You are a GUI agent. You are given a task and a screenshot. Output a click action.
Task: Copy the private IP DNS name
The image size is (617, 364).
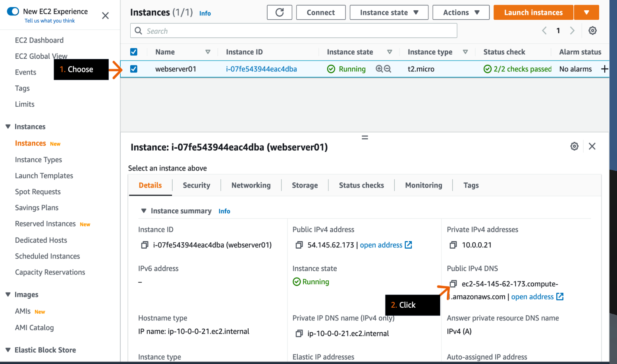tap(299, 333)
